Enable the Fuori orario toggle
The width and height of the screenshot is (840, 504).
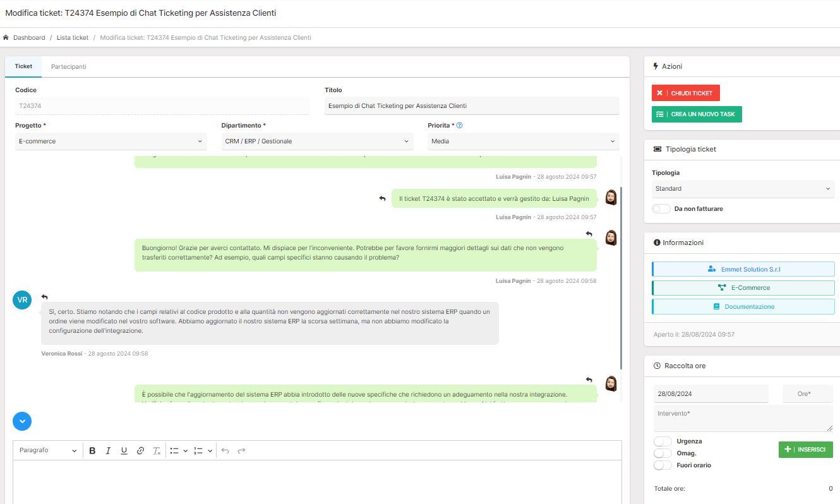tap(663, 465)
